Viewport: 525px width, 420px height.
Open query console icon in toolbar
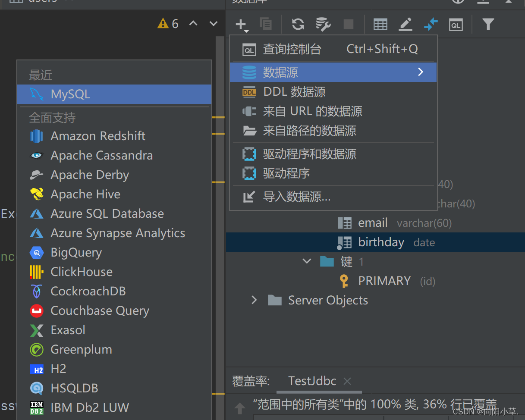[x=456, y=25]
